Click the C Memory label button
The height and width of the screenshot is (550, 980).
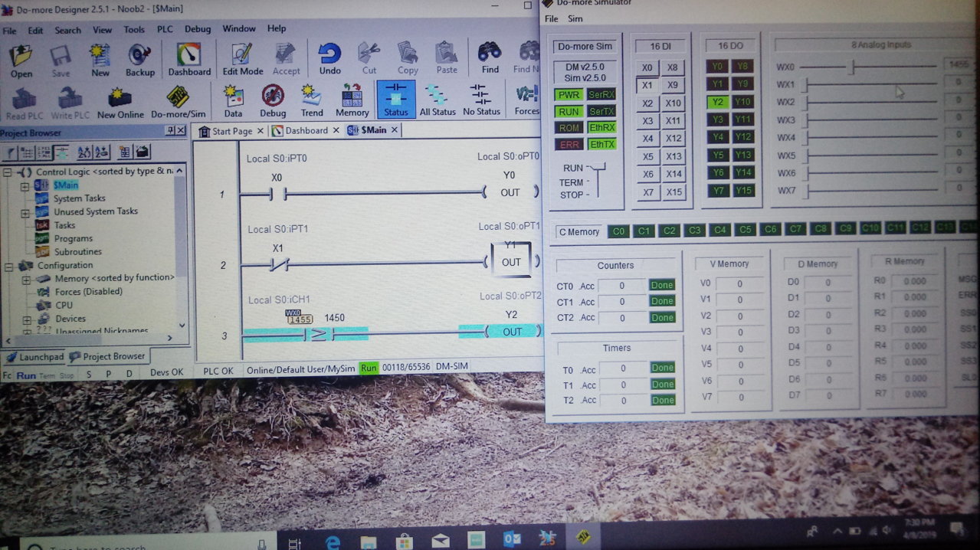pos(579,232)
